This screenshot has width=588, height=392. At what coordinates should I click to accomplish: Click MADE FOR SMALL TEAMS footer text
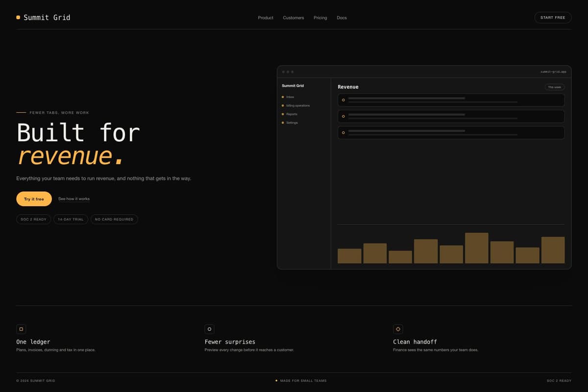303,381
